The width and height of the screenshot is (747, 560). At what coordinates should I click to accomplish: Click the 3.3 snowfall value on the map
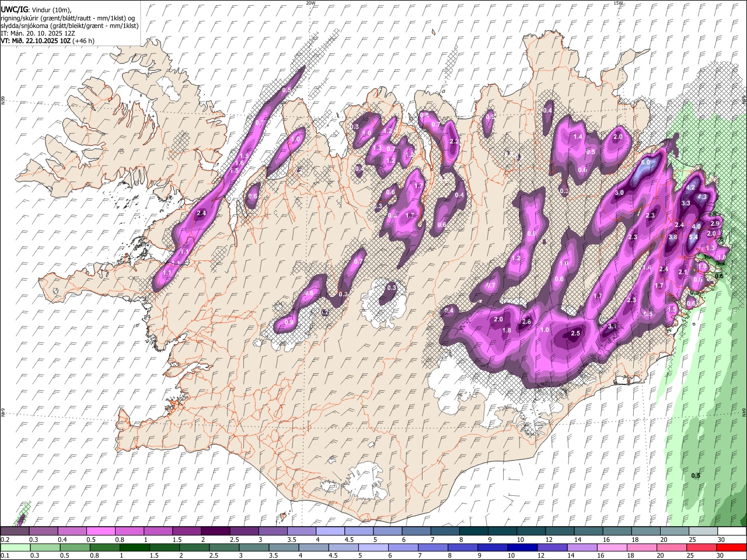[686, 204]
